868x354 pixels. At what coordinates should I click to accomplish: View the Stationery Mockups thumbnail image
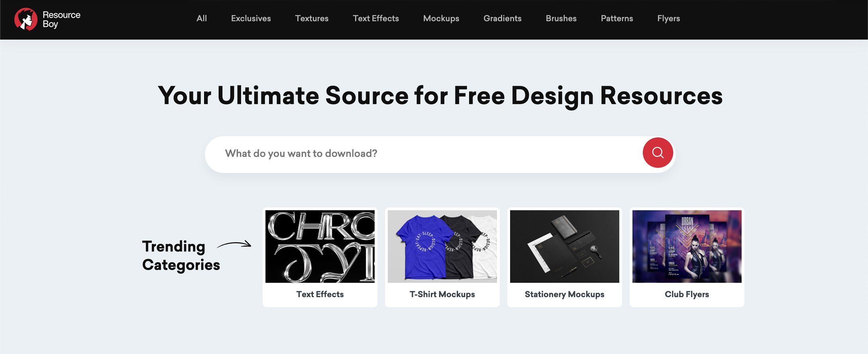564,246
